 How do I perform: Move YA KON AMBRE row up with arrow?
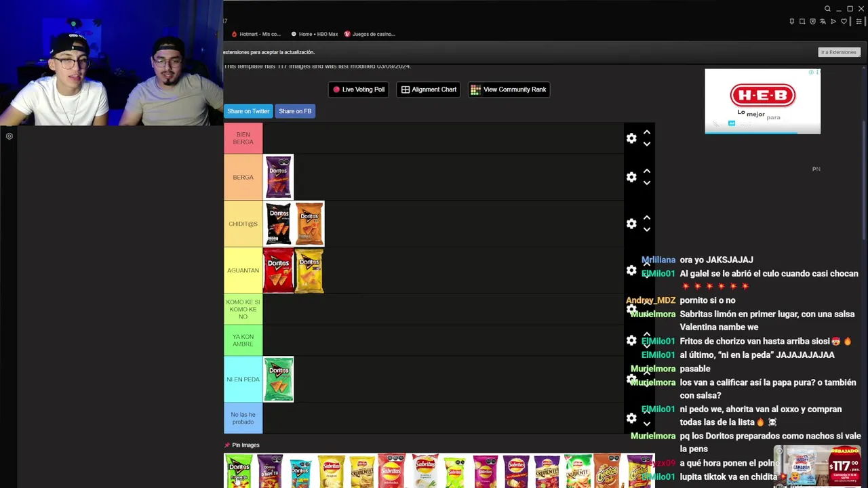coord(647,334)
